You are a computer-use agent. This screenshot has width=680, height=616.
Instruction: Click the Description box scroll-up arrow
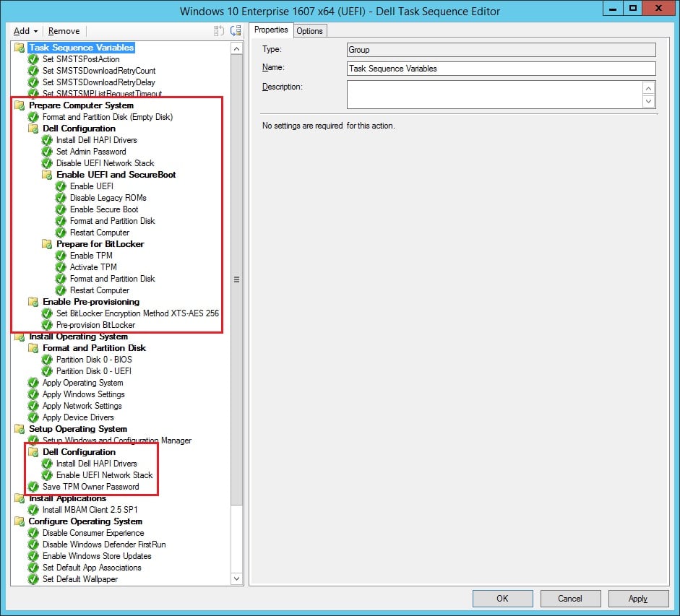pos(648,88)
